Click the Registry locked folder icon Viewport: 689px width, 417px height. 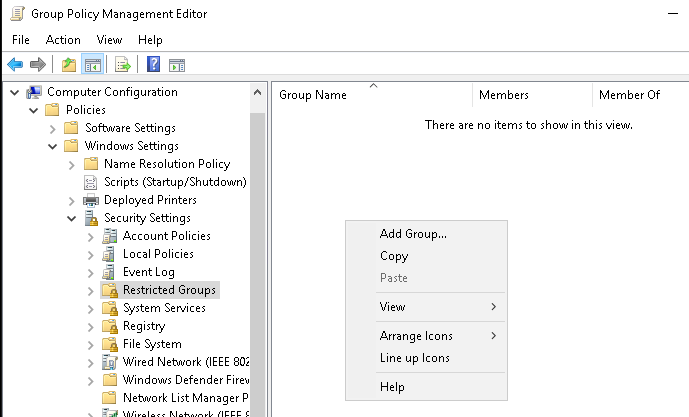pyautogui.click(x=110, y=326)
